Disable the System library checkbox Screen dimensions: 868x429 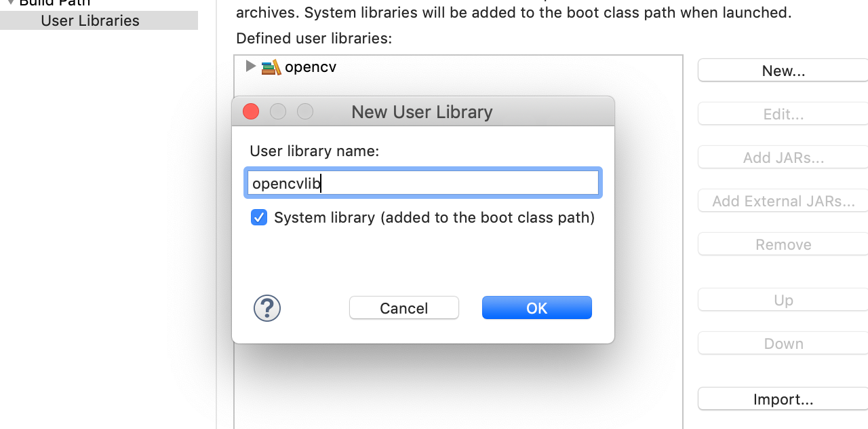tap(258, 217)
